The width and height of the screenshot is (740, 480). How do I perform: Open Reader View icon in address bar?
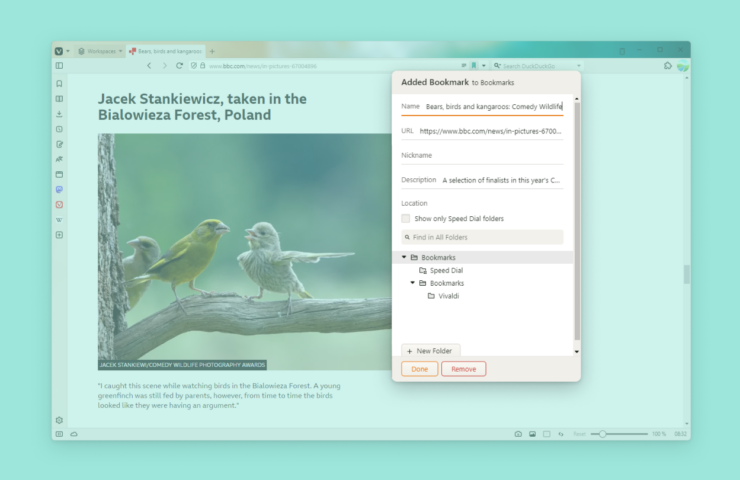(464, 66)
